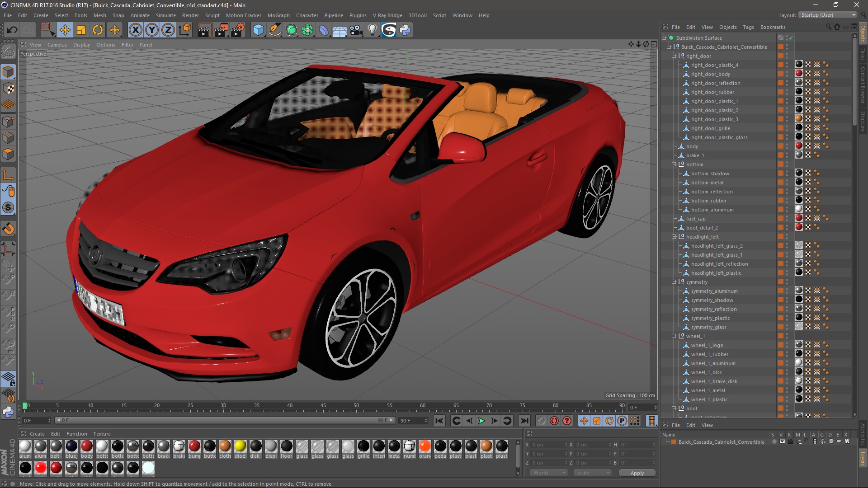
Task: Select the Move tool in top toolbar
Action: click(x=65, y=30)
